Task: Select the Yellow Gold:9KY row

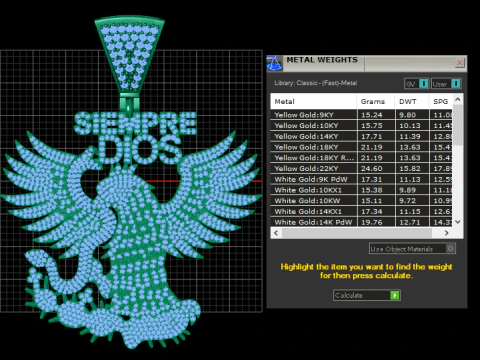Action: (361, 115)
